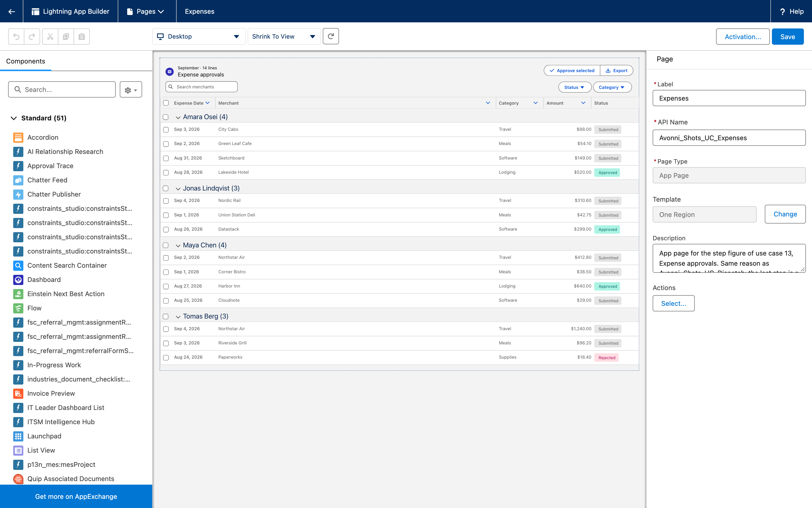Open the Shrink To View zoom dropdown
Screen dimensions: 812x508
coord(284,36)
